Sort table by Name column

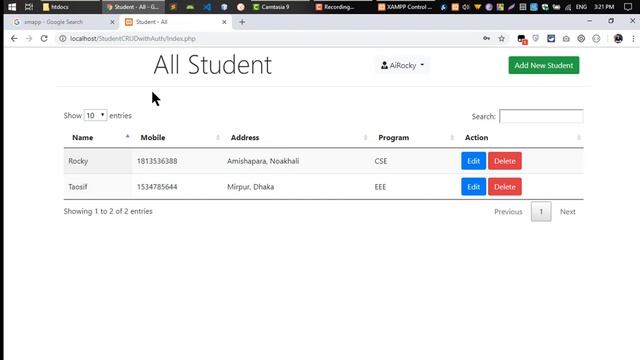(98, 138)
